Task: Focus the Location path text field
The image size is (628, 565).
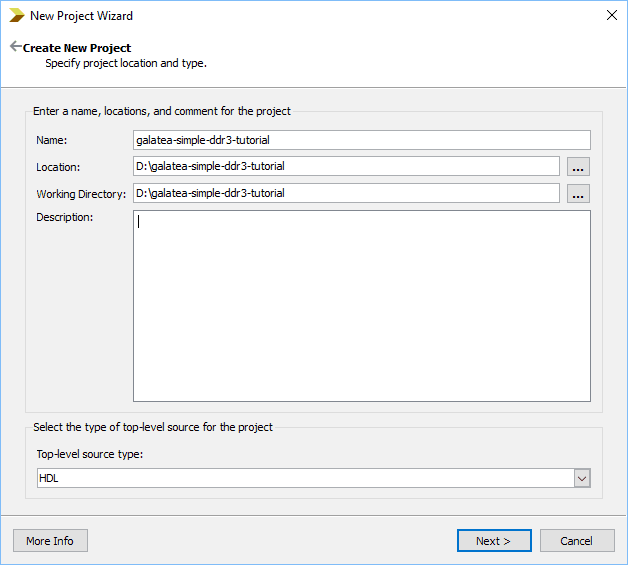Action: (346, 167)
